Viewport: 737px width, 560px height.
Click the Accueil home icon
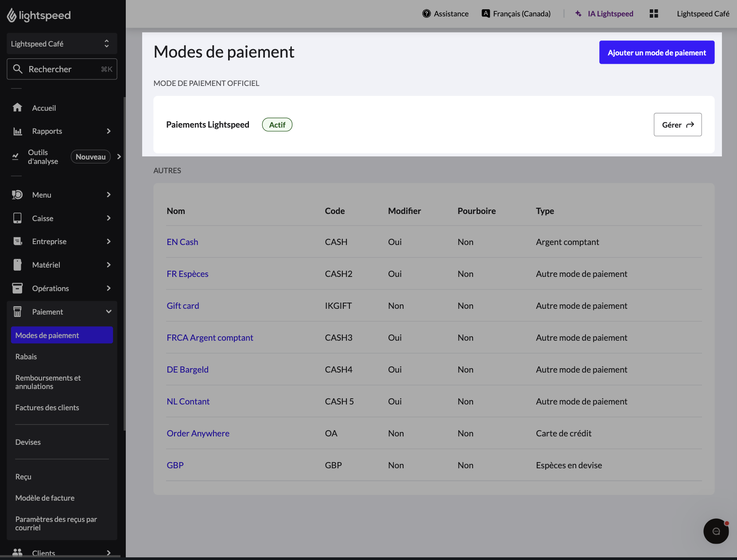click(x=17, y=108)
